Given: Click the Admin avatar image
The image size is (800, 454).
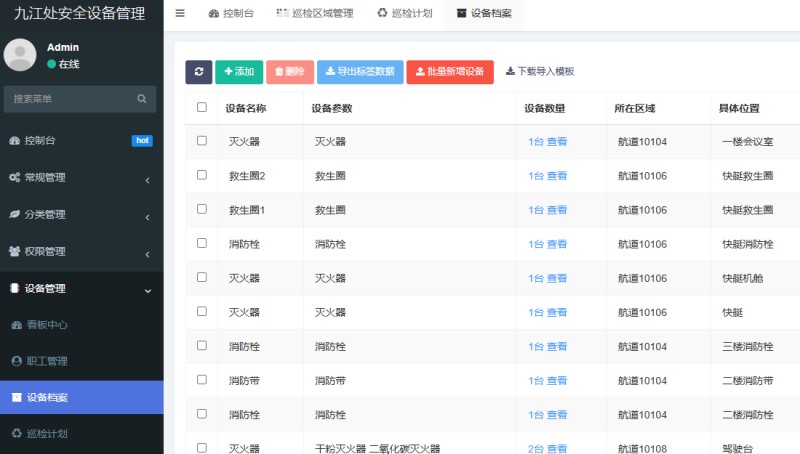Looking at the screenshot, I should click(x=20, y=55).
